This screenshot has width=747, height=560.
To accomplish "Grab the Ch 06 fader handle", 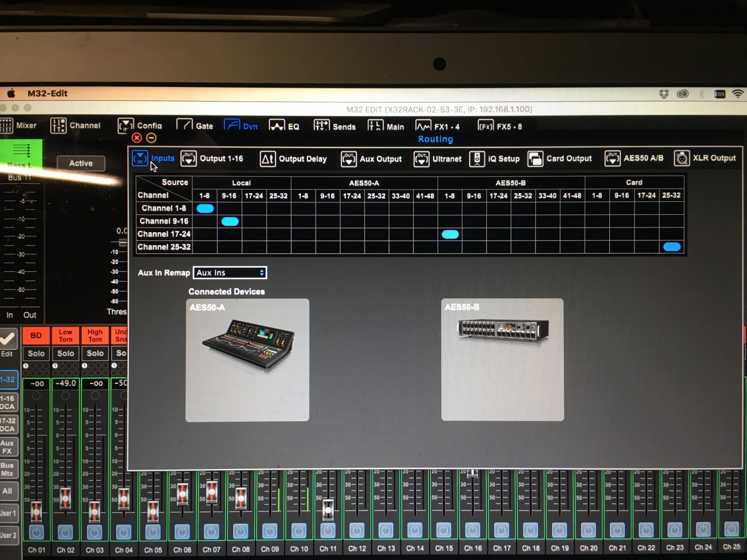I will pyautogui.click(x=183, y=494).
